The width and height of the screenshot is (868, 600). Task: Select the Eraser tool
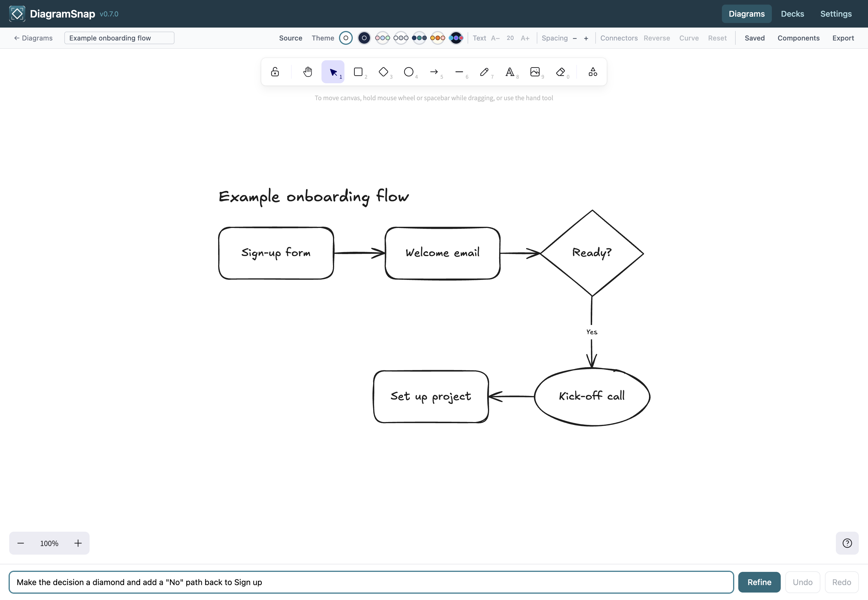point(561,72)
